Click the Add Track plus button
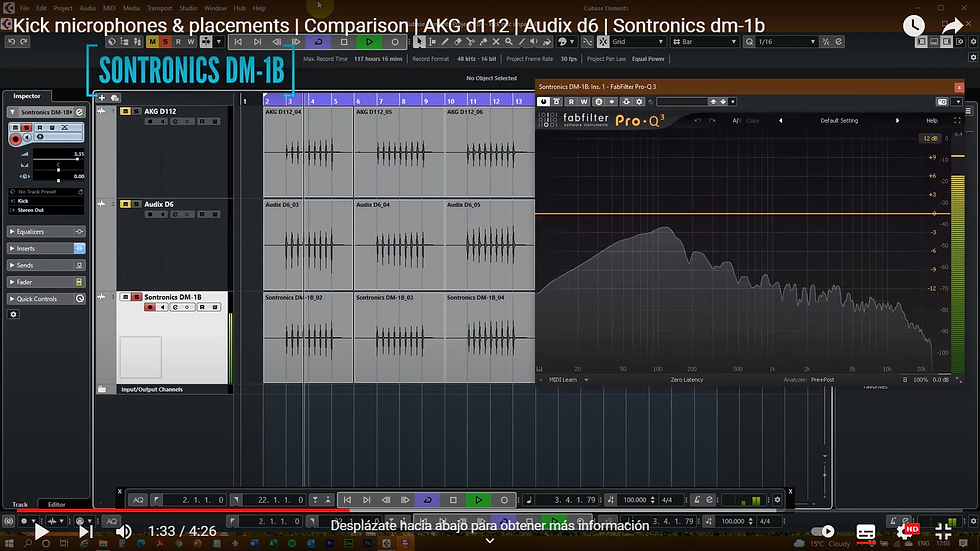This screenshot has height=551, width=980. 102,98
